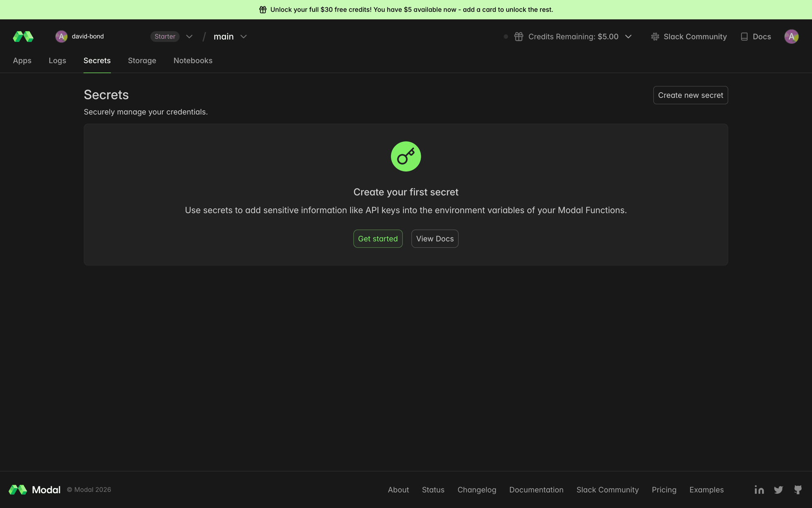Click the gift icon in the top banner

click(x=263, y=10)
